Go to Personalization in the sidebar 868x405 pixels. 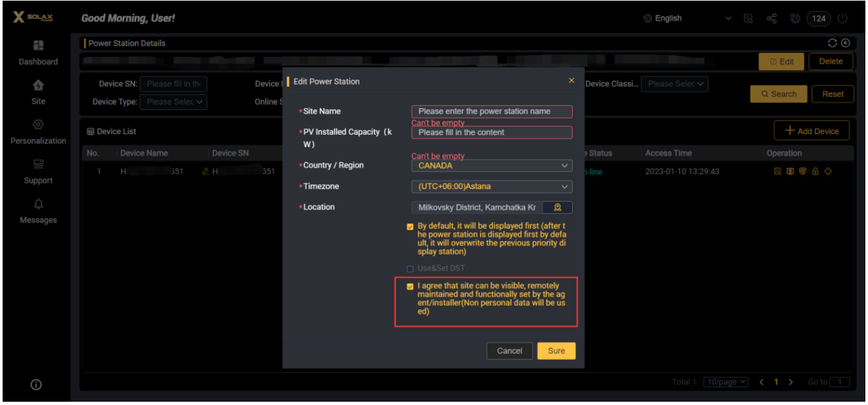click(38, 132)
